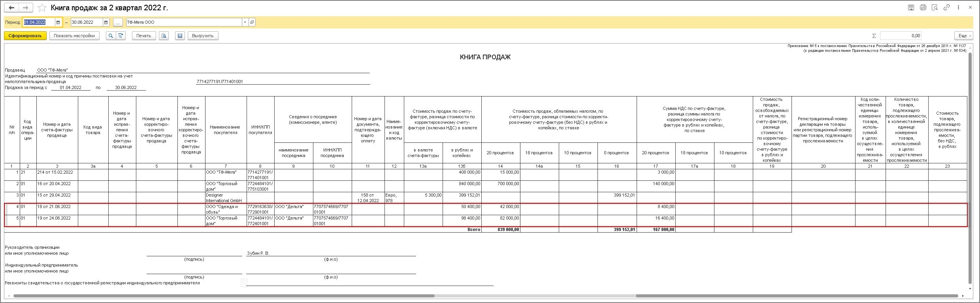This screenshot has width=980, height=303.
Task: Click the vertical scrollbar of the report
Action: click(x=970, y=168)
